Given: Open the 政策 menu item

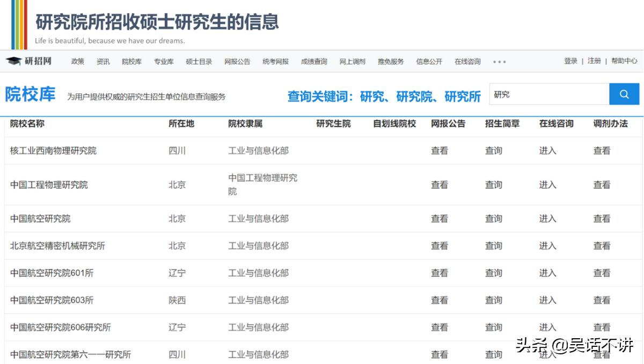Looking at the screenshot, I should 77,61.
